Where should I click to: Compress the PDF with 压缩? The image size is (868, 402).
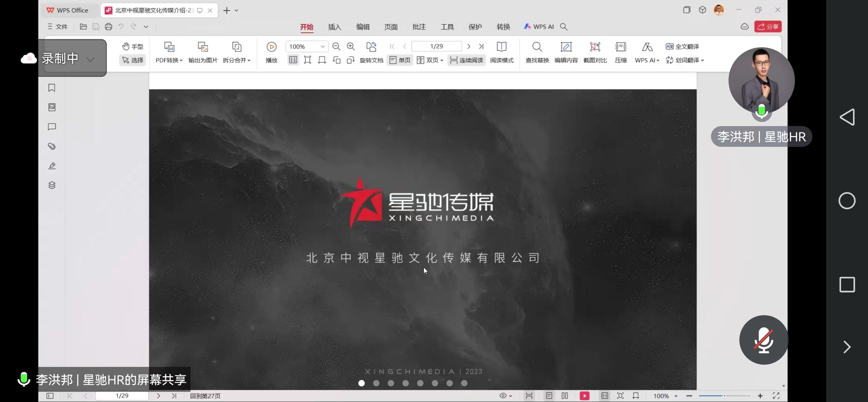[621, 53]
